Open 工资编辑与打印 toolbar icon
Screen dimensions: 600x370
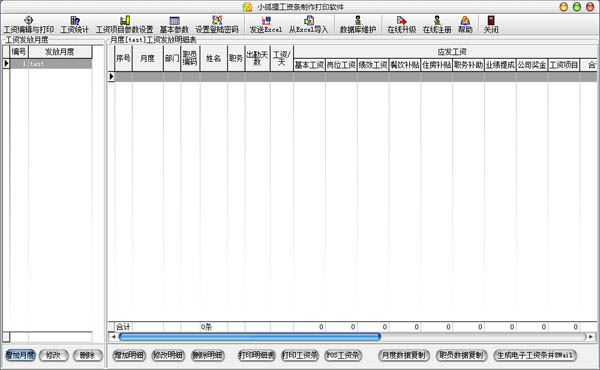click(29, 25)
